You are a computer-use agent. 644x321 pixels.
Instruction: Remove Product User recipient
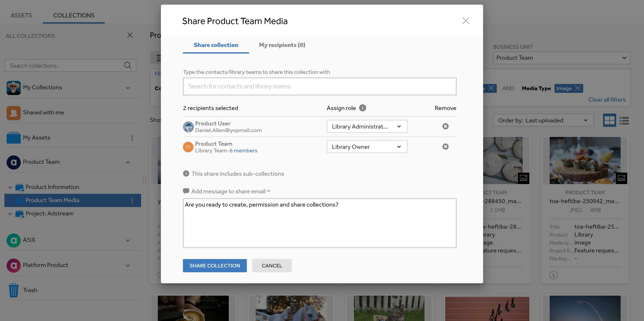(445, 126)
